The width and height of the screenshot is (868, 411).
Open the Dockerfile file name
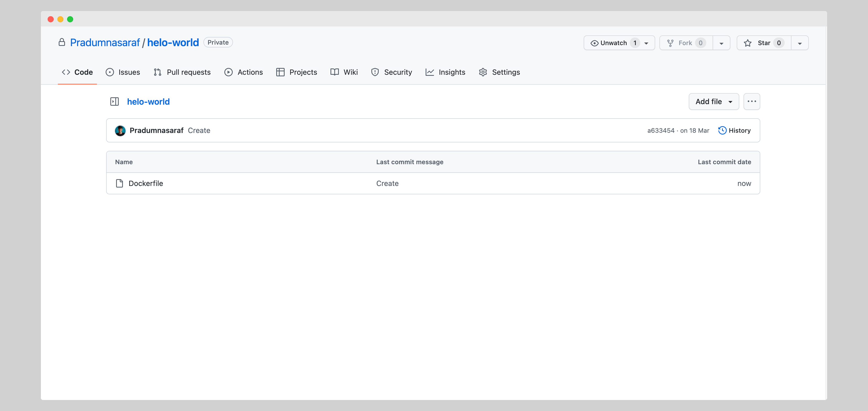(x=145, y=183)
